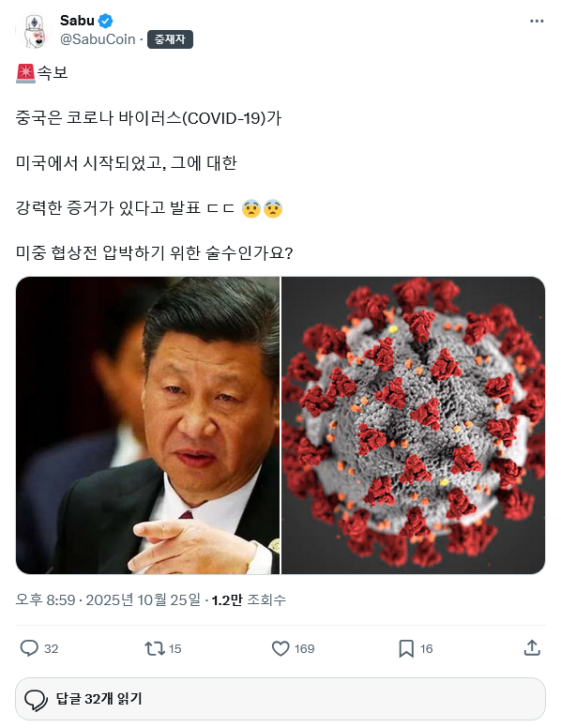
Task: Open Sabu profile avatar image
Action: [x=34, y=30]
